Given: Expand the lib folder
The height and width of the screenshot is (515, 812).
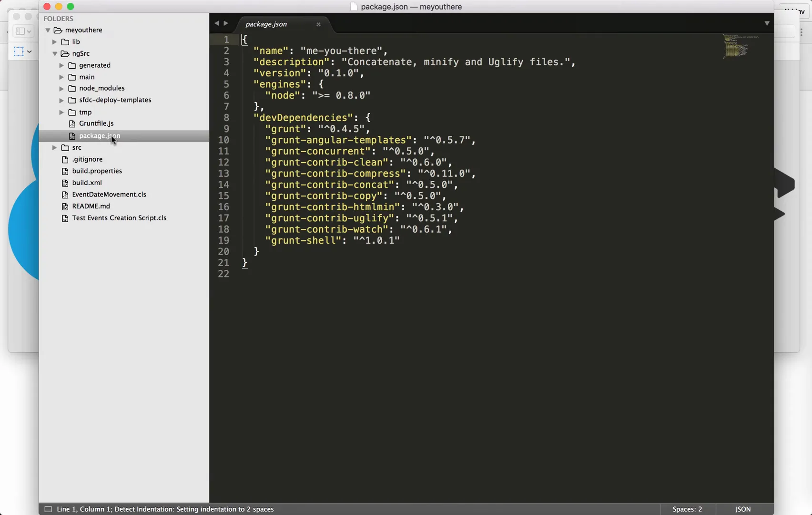Looking at the screenshot, I should click(x=54, y=41).
